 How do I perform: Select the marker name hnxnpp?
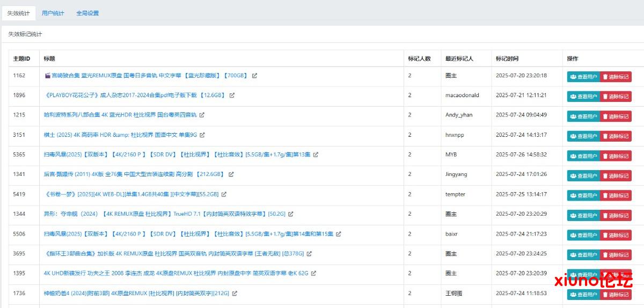coord(455,135)
